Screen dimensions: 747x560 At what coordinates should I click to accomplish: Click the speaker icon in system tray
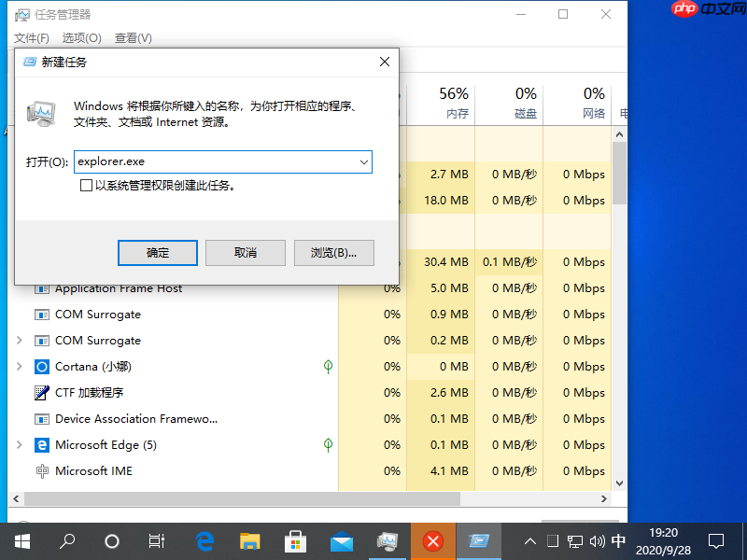597,541
